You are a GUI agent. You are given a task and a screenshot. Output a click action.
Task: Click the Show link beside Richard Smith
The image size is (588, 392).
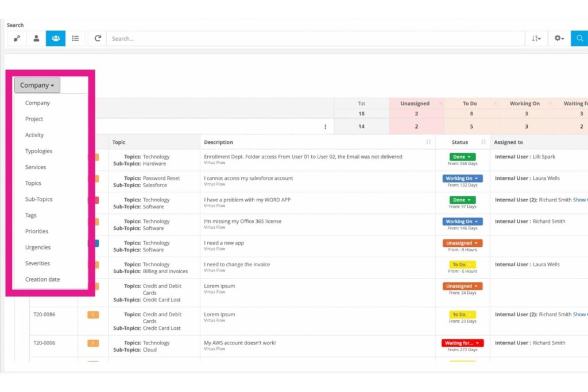pos(579,200)
